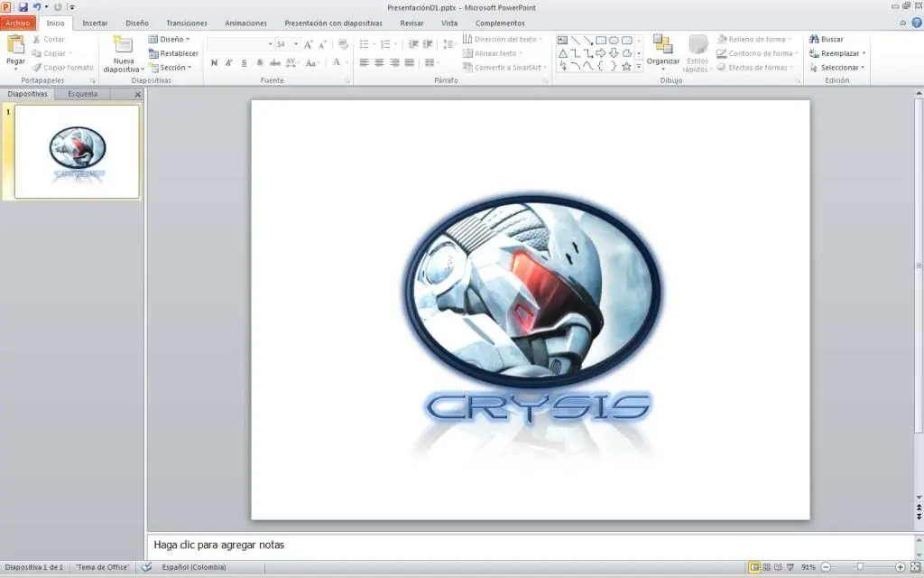
Task: Click Convertir a SmartArt
Action: tap(504, 67)
